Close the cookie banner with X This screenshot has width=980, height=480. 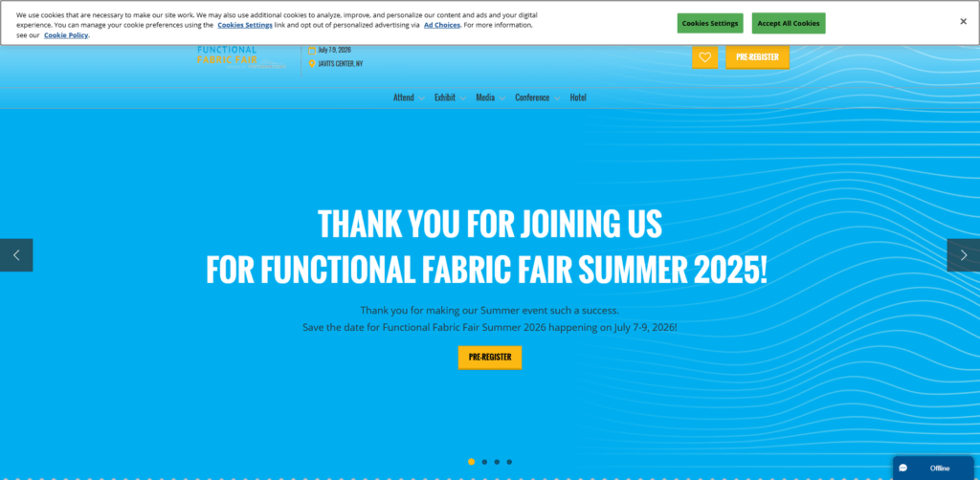[x=963, y=22]
